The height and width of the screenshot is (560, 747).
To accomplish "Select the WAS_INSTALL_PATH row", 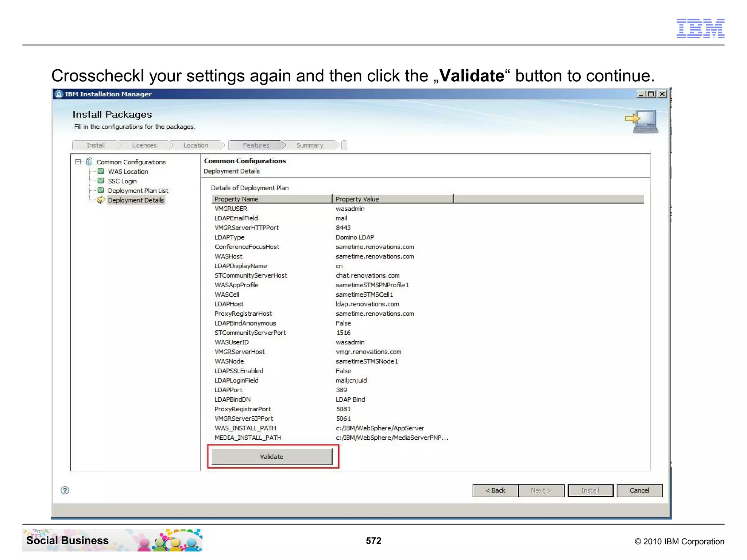I will click(x=427, y=428).
